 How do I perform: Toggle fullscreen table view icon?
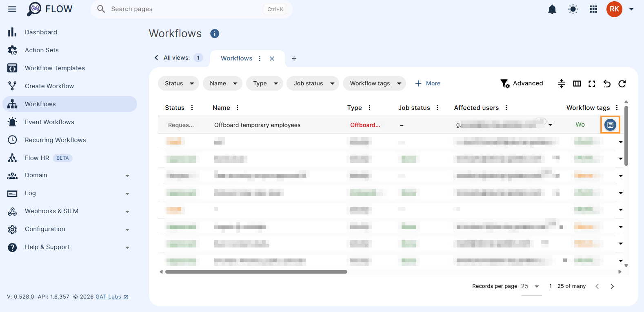592,84
